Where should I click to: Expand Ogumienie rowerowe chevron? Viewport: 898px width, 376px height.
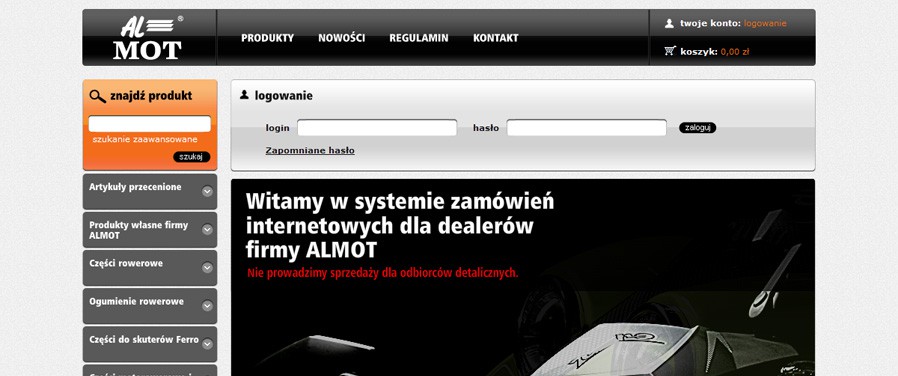click(207, 306)
